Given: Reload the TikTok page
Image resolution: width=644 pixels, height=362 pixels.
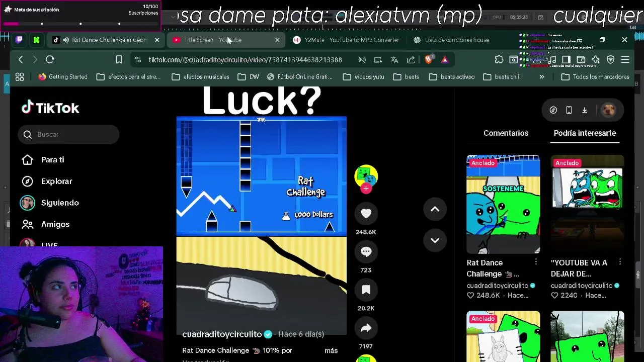Looking at the screenshot, I should click(x=50, y=60).
